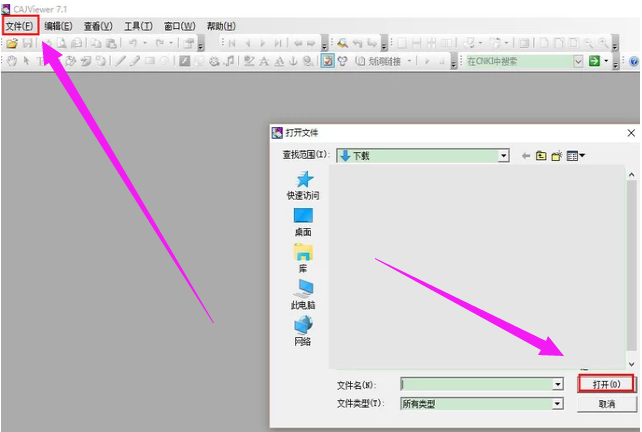Open the view menu dropdown in dialog
642x432 pixels.
click(576, 156)
